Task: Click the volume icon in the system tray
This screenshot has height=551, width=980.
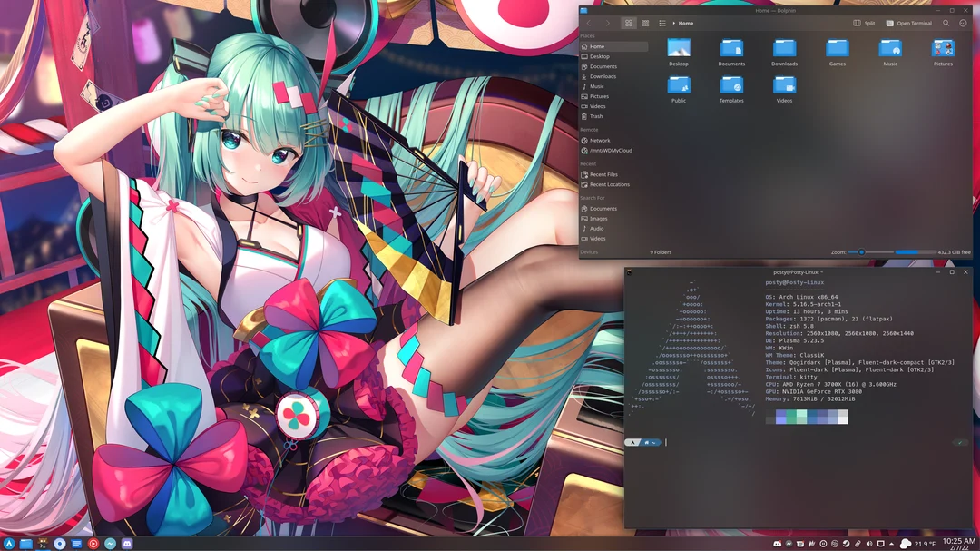Action: [868, 542]
